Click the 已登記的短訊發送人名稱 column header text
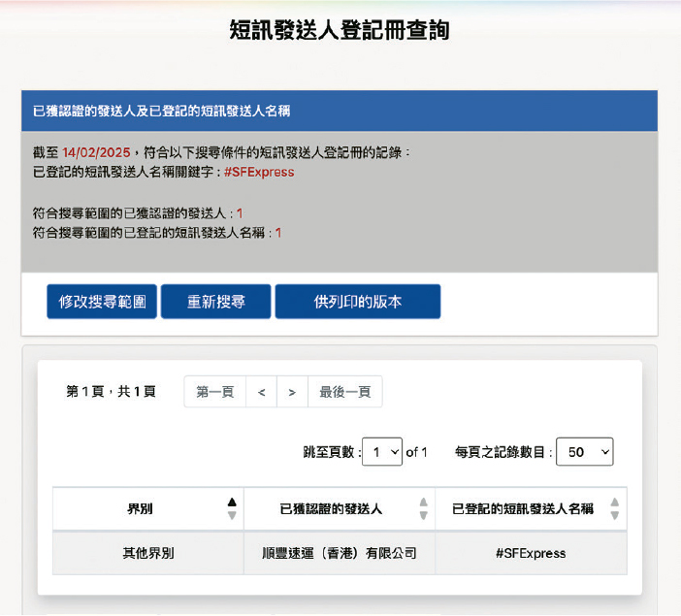Screen dimensions: 681x616 [523, 508]
